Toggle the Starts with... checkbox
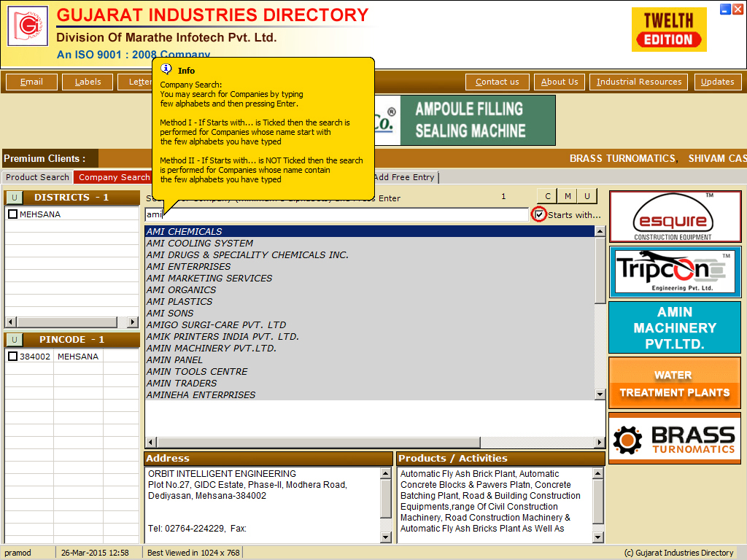This screenshot has width=747, height=560. pos(539,215)
